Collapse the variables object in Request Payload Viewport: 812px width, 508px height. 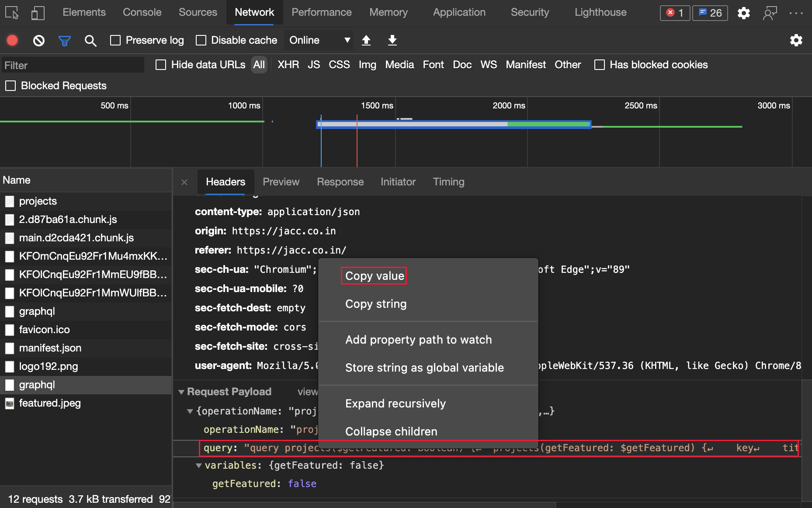199,465
